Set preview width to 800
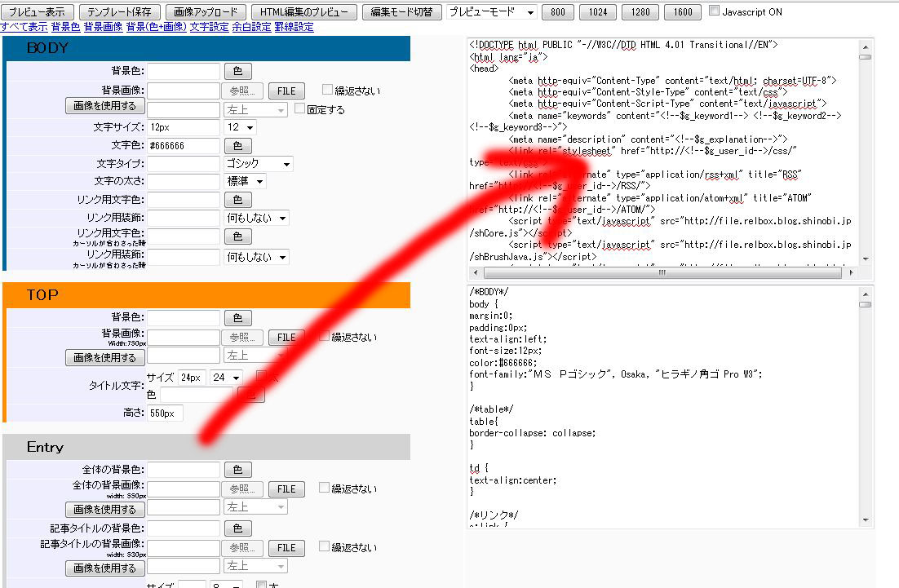This screenshot has width=899, height=588. 558,12
